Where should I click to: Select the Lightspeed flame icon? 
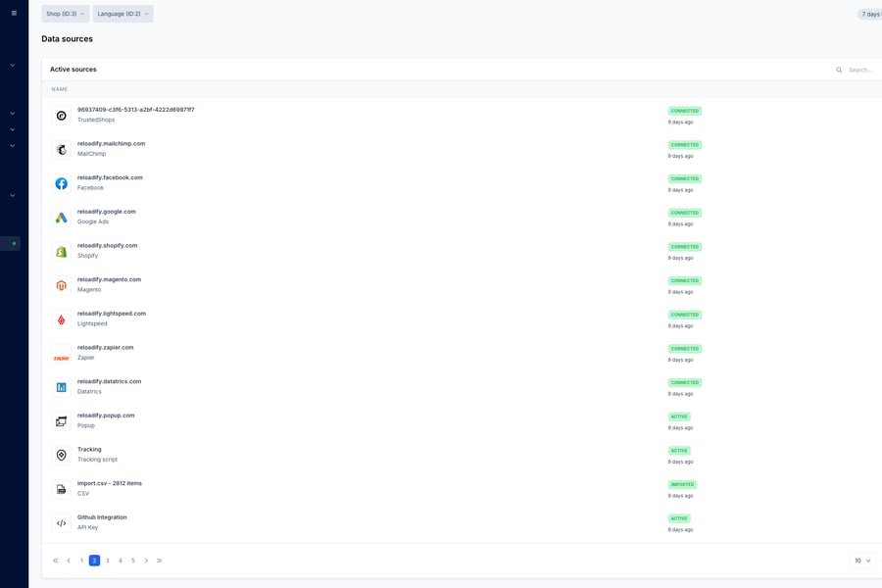click(60, 318)
